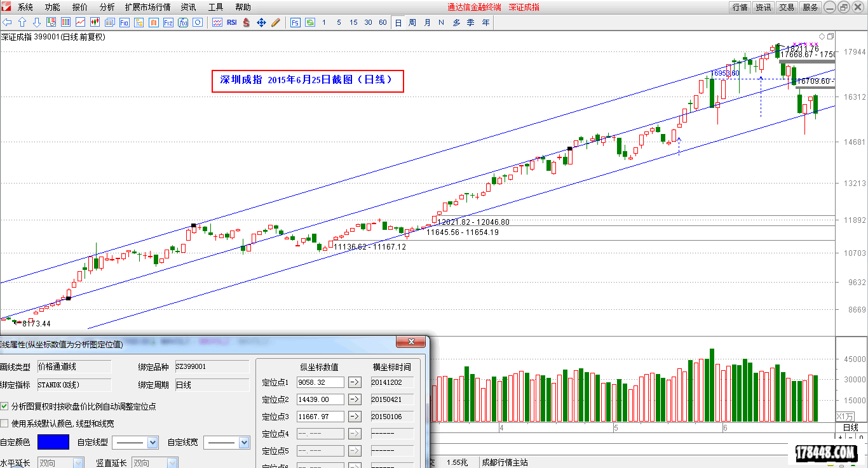The height and width of the screenshot is (468, 868).
Task: Select the 60 minute period button
Action: (x=383, y=22)
